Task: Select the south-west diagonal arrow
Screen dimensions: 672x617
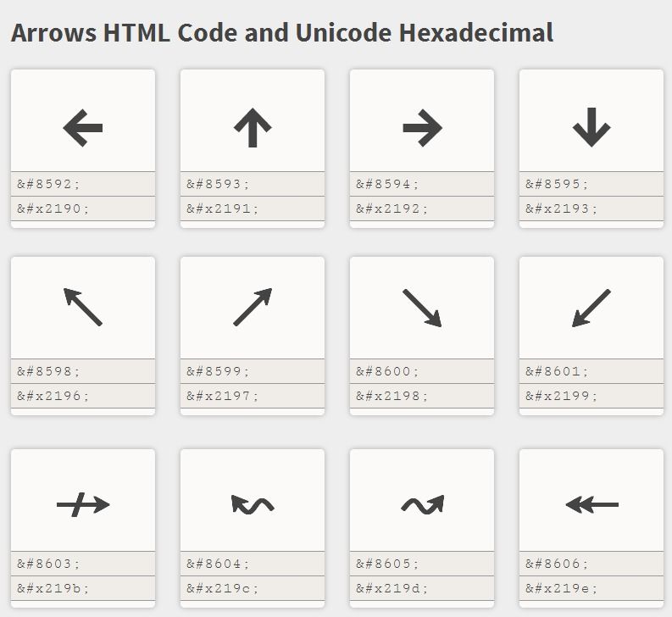Action: [591, 308]
